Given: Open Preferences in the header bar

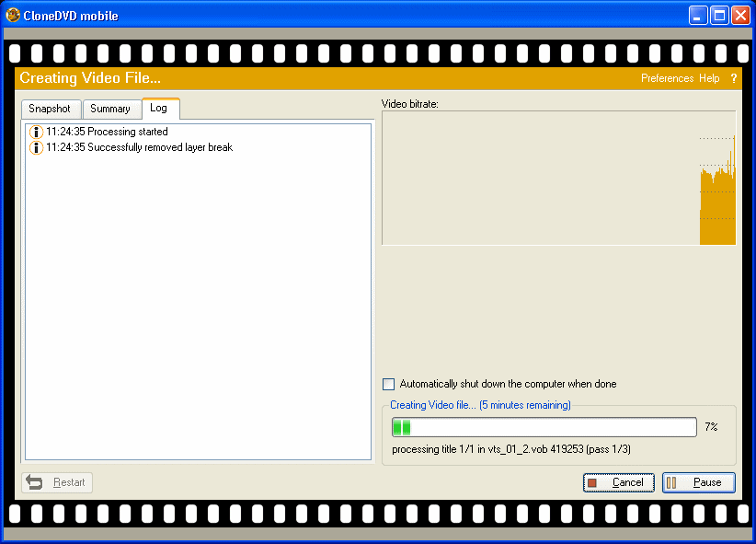Looking at the screenshot, I should coord(667,78).
